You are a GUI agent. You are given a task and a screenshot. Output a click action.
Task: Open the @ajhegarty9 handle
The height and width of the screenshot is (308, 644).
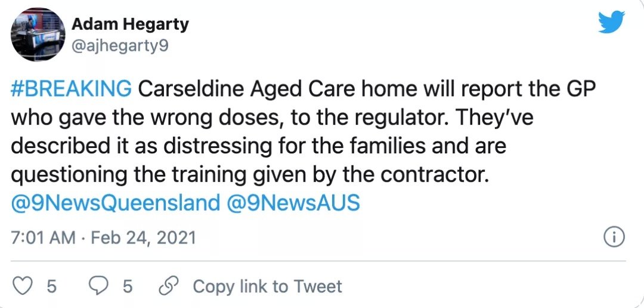tap(119, 47)
